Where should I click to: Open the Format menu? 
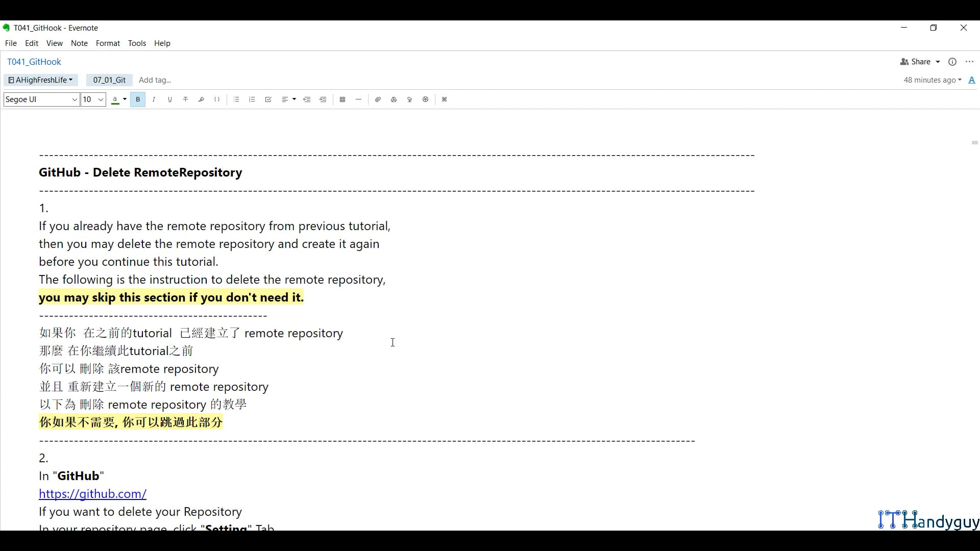(108, 43)
